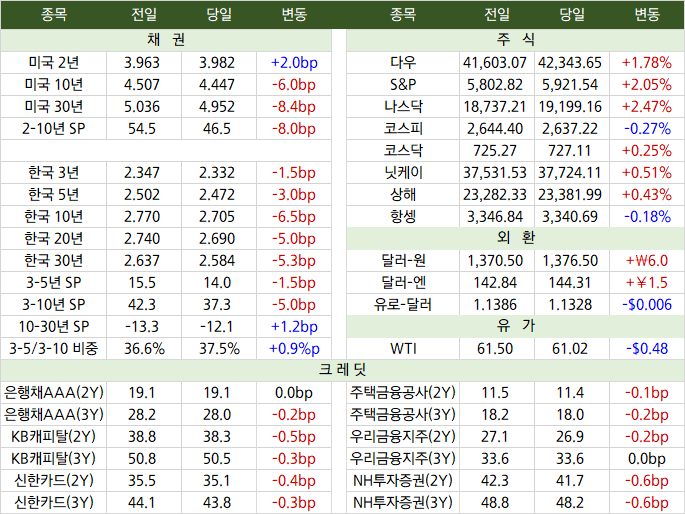This screenshot has width=685, height=514.
Task: Select the WTI row label
Action: pyautogui.click(x=403, y=348)
